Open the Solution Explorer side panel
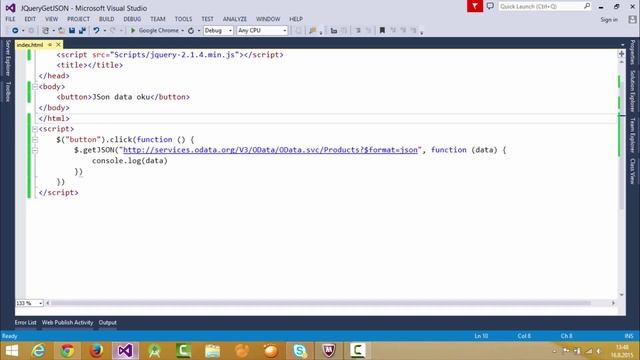640x360 pixels. point(632,91)
